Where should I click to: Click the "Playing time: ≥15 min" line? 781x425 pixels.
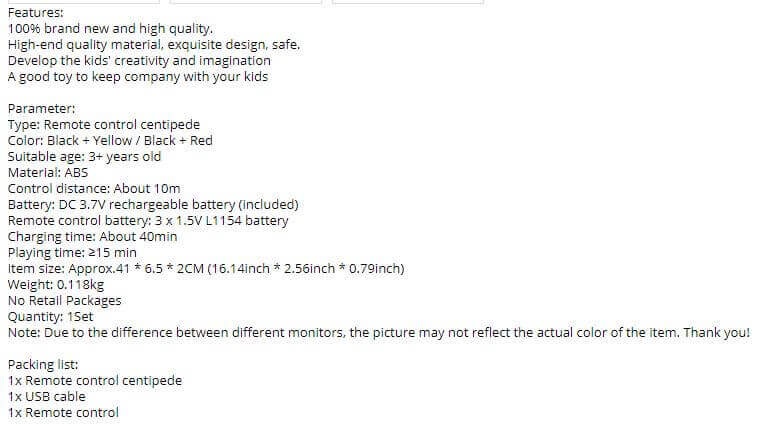pos(72,252)
